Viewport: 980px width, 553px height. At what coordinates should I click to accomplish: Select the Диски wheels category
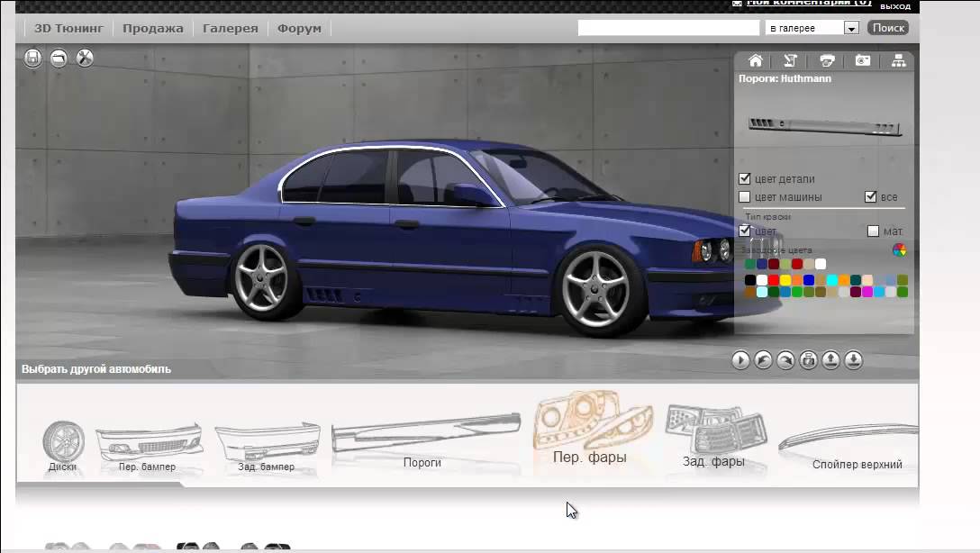[x=63, y=448]
